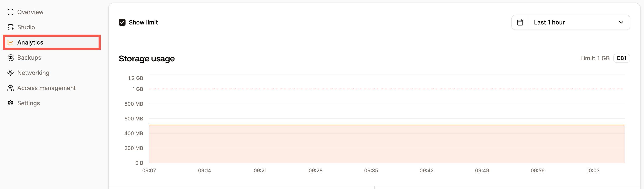The width and height of the screenshot is (644, 189).
Task: Select the Overview sidebar icon
Action: (x=11, y=12)
